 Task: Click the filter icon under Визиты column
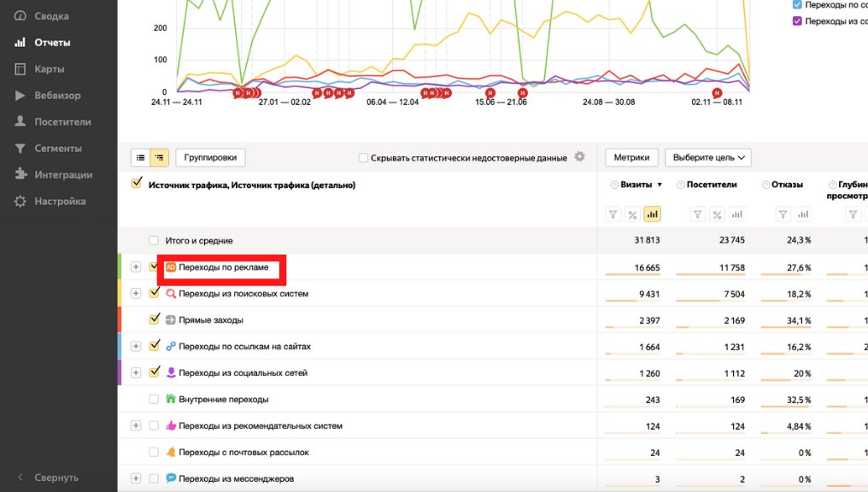(613, 214)
